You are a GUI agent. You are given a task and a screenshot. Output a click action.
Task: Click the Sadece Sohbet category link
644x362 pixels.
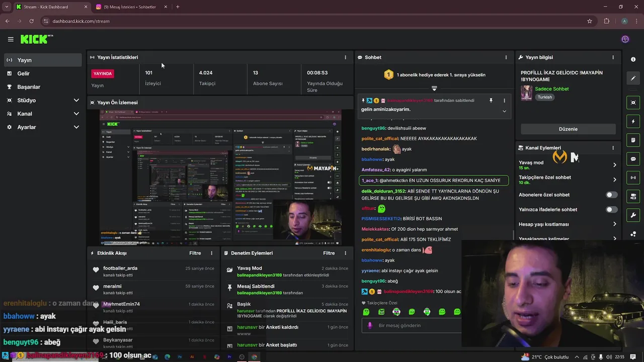pyautogui.click(x=552, y=89)
